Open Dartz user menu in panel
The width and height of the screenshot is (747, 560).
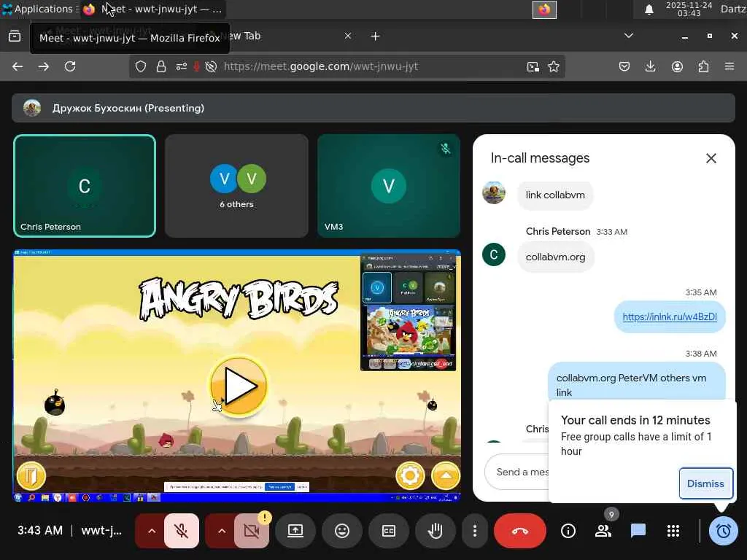pos(733,9)
